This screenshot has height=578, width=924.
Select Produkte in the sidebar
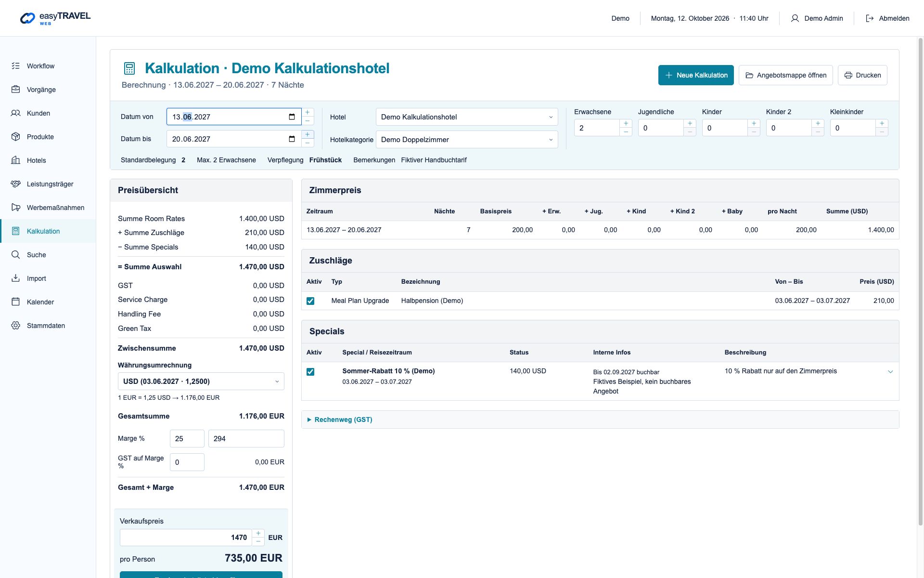click(x=48, y=137)
